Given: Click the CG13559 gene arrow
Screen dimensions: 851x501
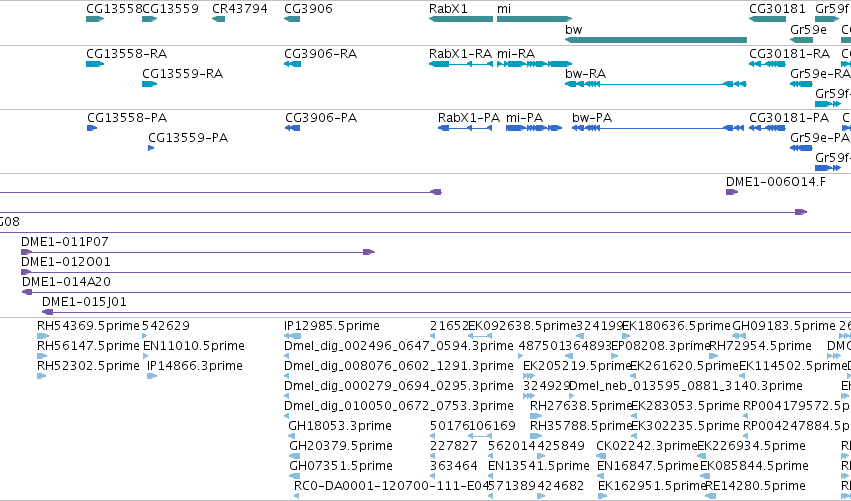Looking at the screenshot, I should point(149,19).
